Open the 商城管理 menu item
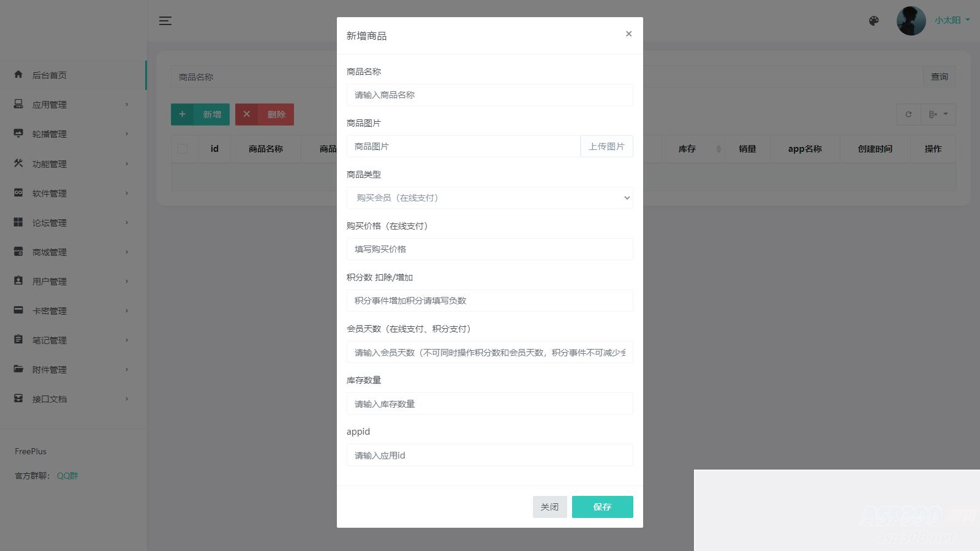The image size is (980, 551). point(51,252)
